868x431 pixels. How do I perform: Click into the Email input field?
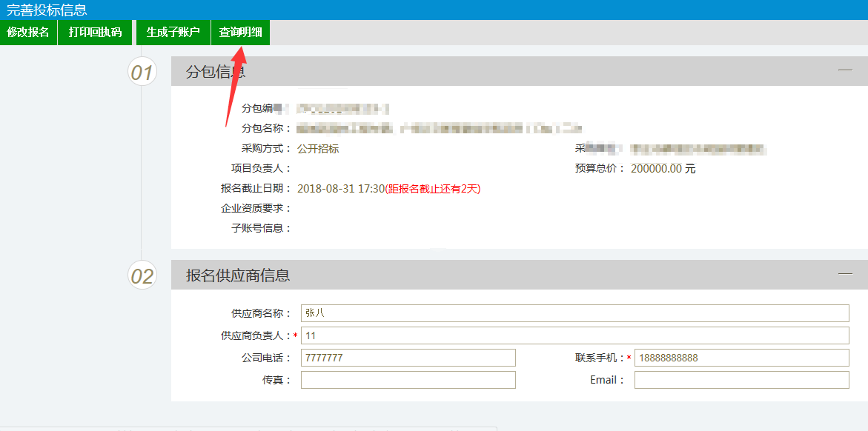pos(741,380)
